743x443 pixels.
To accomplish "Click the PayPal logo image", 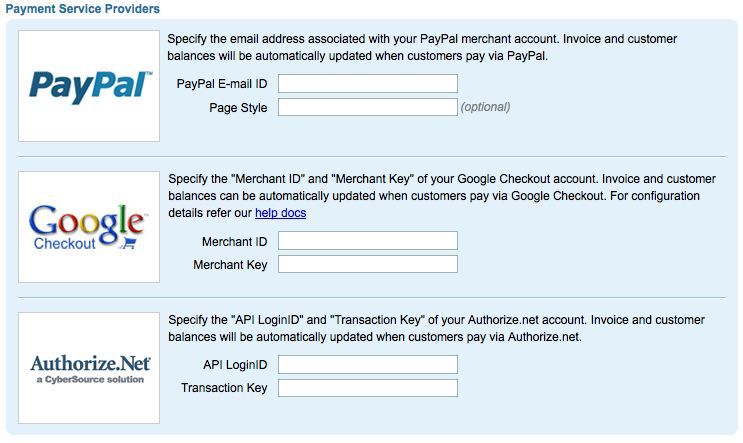I will [x=89, y=86].
